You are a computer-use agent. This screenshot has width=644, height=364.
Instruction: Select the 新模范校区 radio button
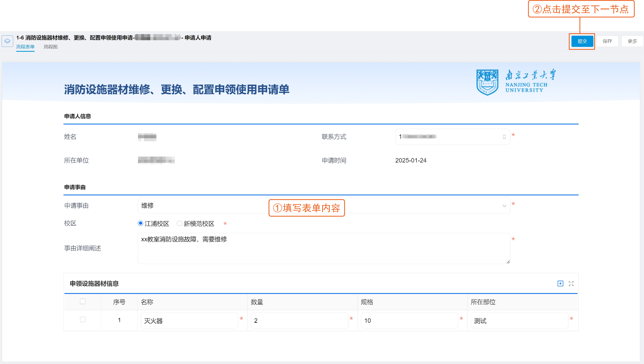click(179, 223)
